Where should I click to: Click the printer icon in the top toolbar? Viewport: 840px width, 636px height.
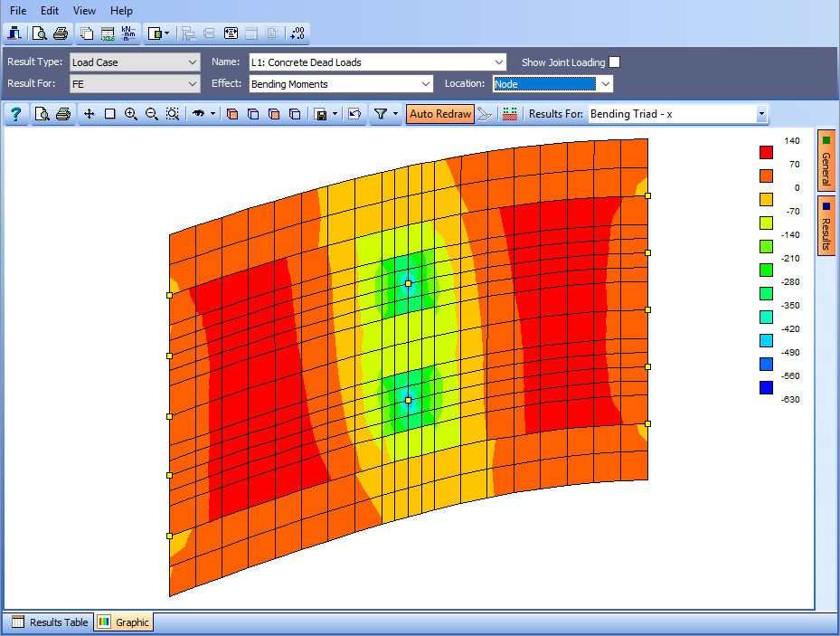pos(61,33)
